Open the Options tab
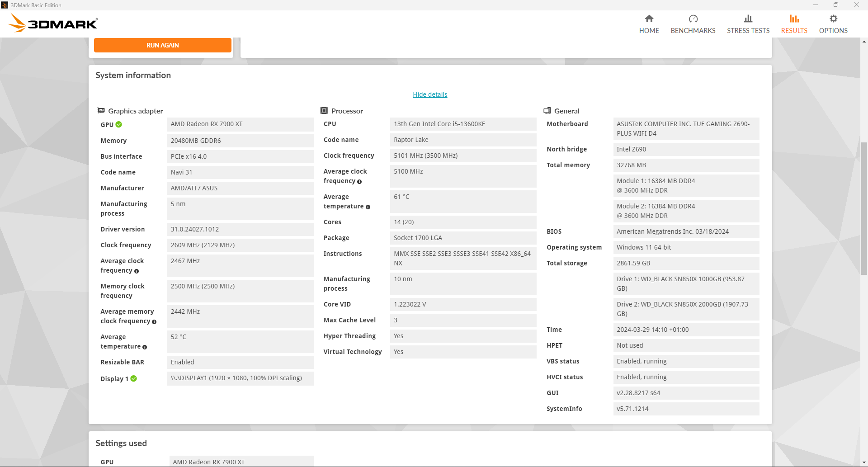 coord(833,24)
